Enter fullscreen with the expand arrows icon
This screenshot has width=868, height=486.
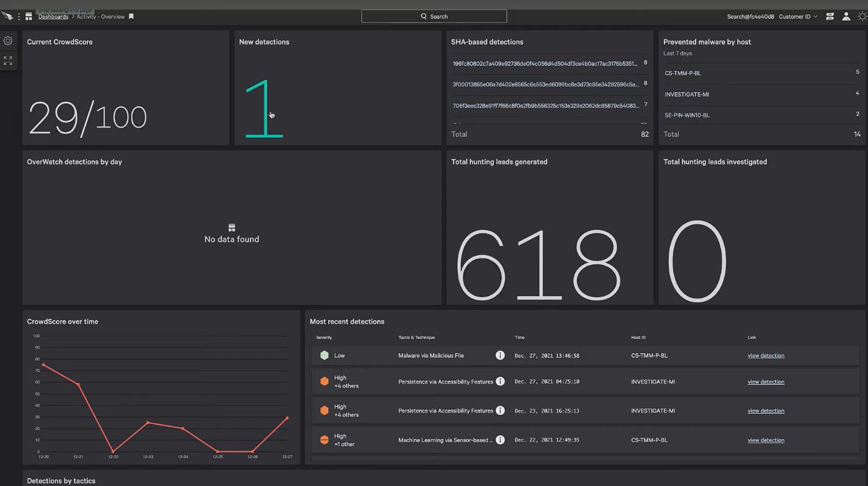[x=8, y=61]
